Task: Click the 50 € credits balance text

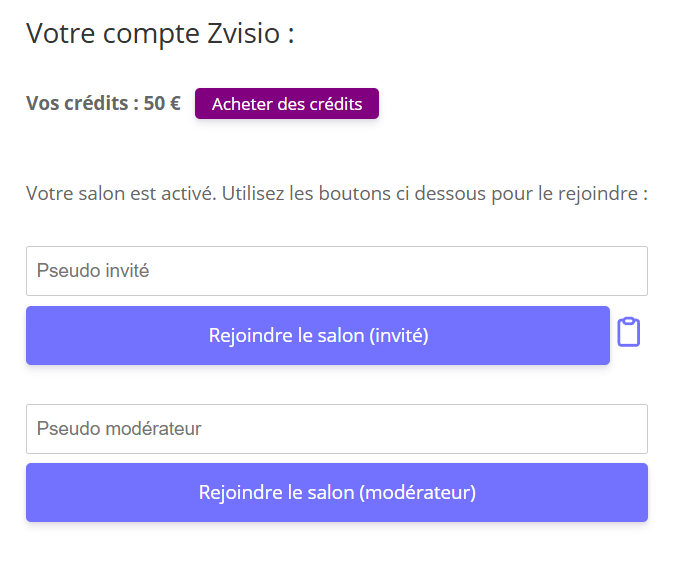Action: (160, 104)
